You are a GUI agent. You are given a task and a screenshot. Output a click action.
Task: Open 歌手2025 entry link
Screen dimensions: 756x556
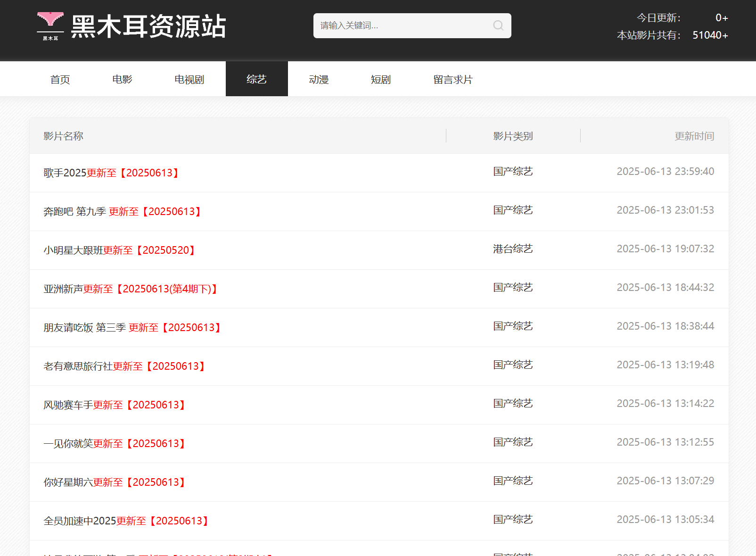point(112,173)
